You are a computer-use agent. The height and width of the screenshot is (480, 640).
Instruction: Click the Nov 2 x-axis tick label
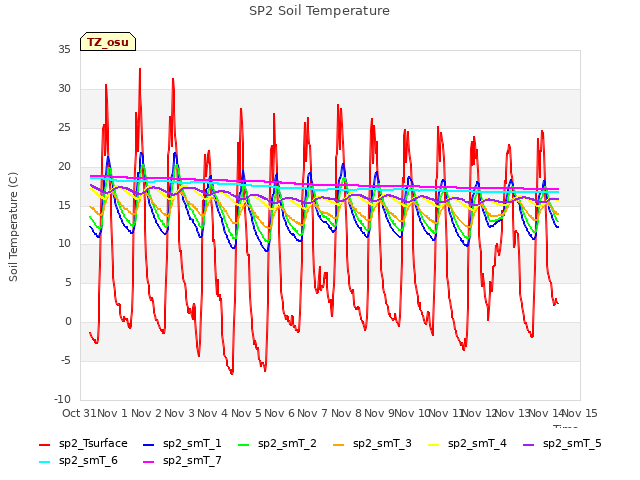point(146,413)
